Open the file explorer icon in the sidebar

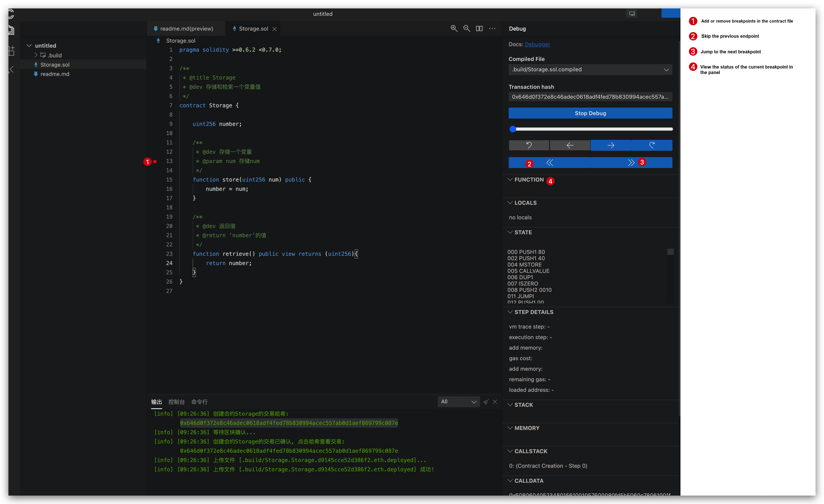pyautogui.click(x=11, y=30)
